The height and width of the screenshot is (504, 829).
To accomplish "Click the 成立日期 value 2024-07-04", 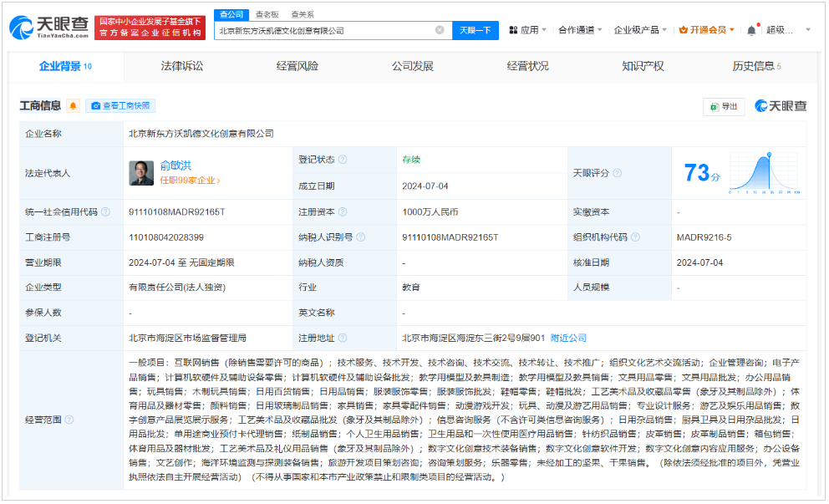I will tap(425, 186).
